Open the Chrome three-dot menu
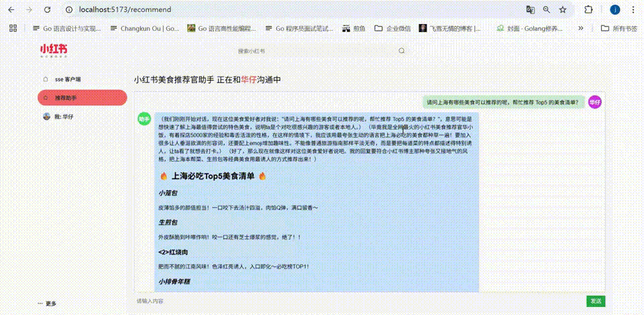Screen dimensions: 644x315 point(633,9)
